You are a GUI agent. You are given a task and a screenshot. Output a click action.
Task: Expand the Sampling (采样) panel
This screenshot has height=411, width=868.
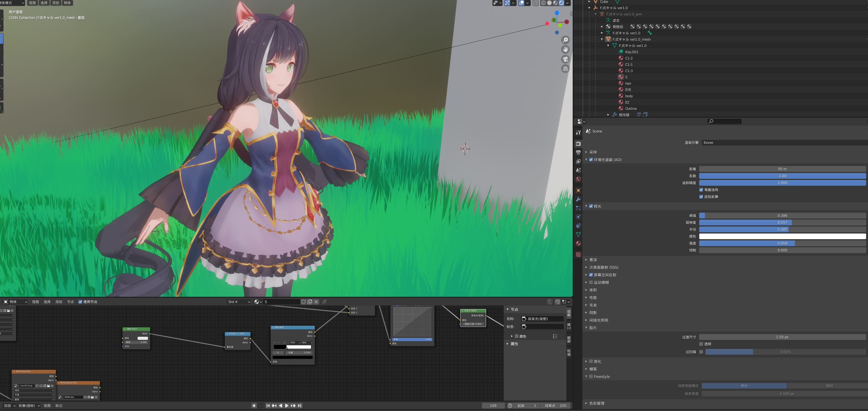(586, 152)
